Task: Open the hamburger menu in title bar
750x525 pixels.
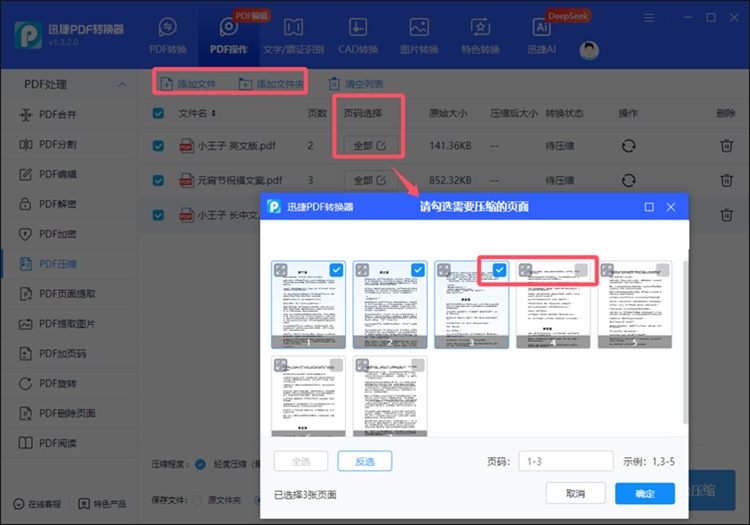Action: point(649,18)
